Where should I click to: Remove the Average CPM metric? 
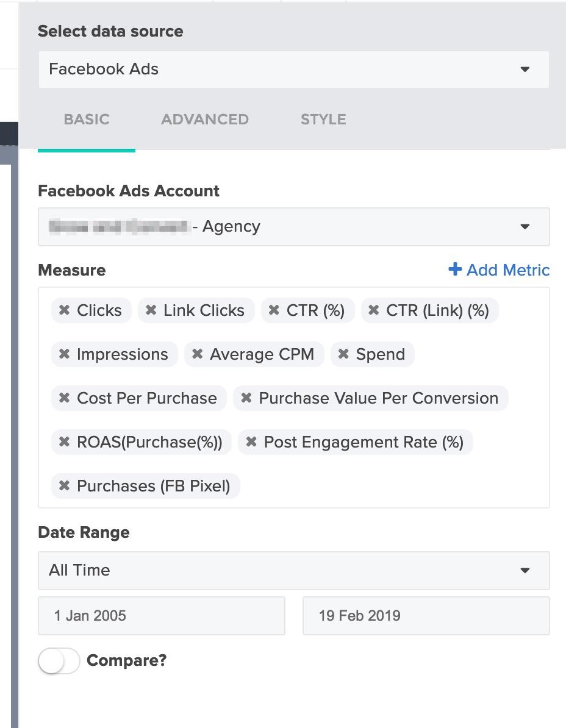(198, 354)
